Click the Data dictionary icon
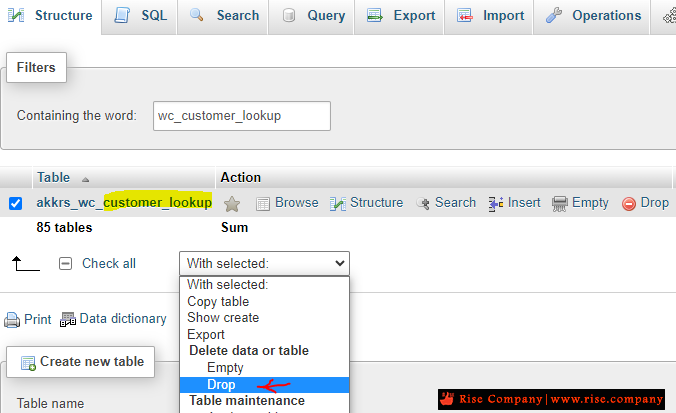The height and width of the screenshot is (413, 676). [x=68, y=319]
